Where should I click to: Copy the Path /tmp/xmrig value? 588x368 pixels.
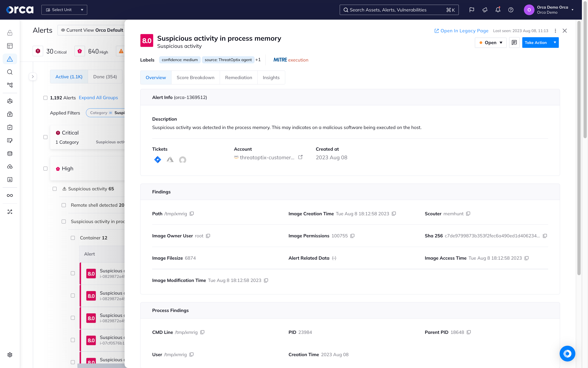click(x=192, y=213)
